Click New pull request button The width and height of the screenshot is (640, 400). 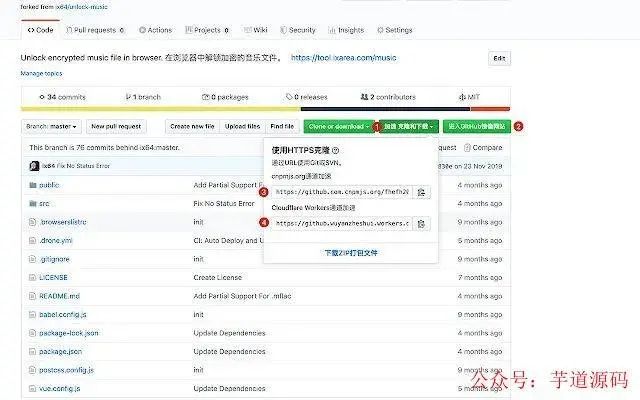(116, 127)
